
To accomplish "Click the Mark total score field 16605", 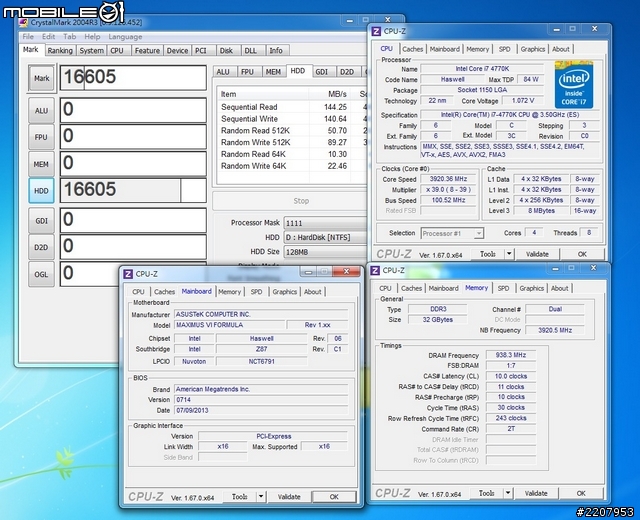I will (x=133, y=78).
